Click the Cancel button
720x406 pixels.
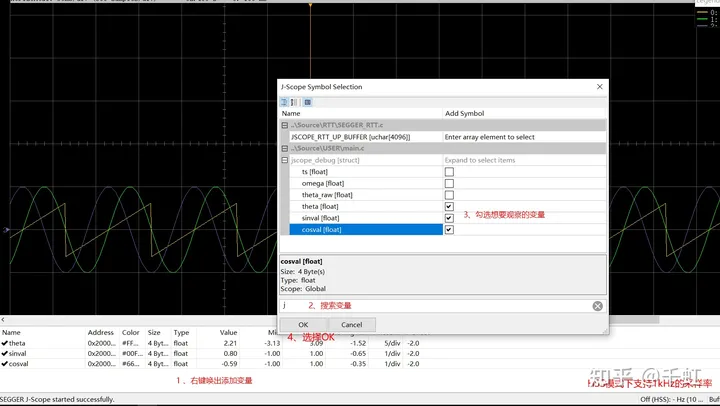point(352,325)
